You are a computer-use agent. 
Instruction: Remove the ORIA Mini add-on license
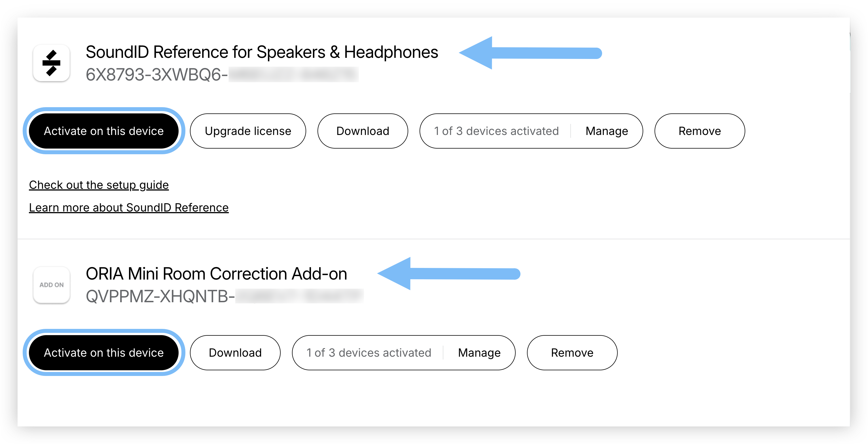click(x=572, y=353)
